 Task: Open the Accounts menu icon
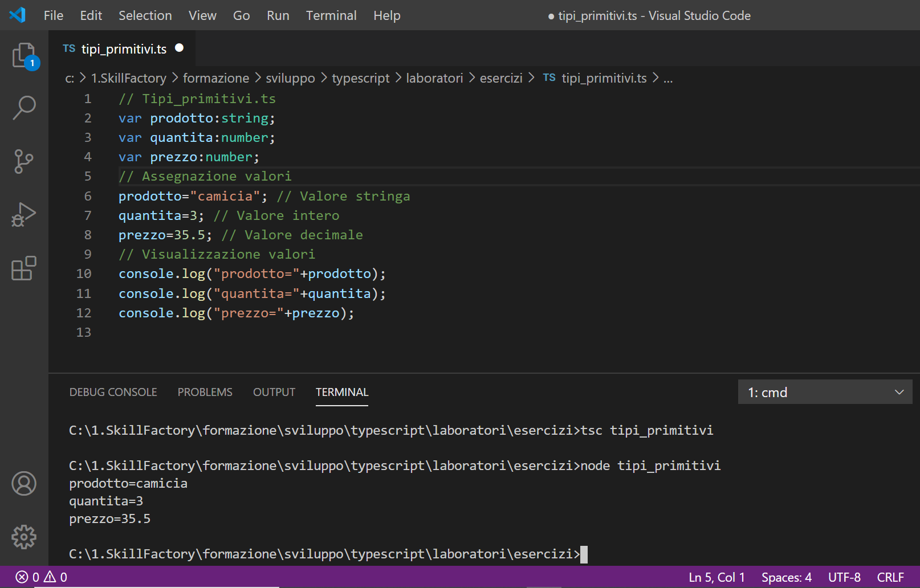point(24,484)
